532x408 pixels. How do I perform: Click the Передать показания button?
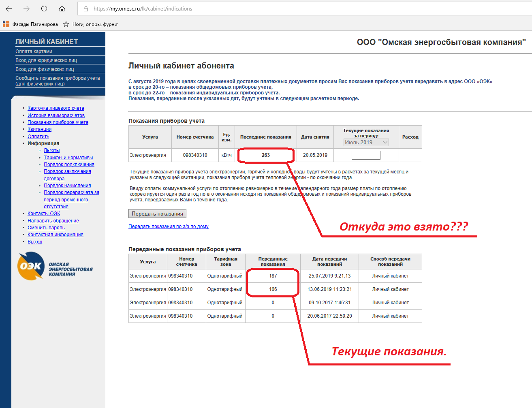pos(157,214)
